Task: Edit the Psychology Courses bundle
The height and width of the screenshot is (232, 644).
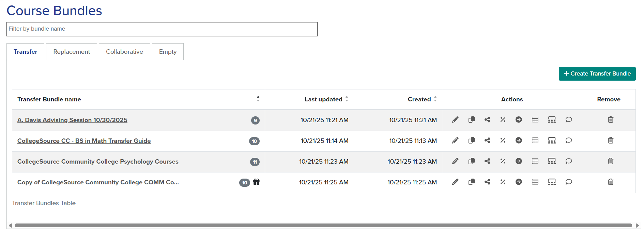Action: pos(455,161)
